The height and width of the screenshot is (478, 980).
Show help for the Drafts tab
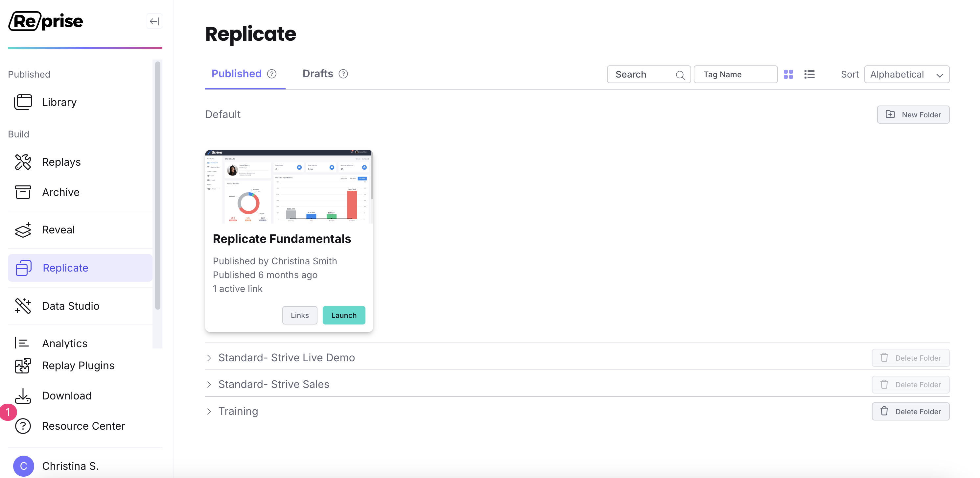click(343, 74)
